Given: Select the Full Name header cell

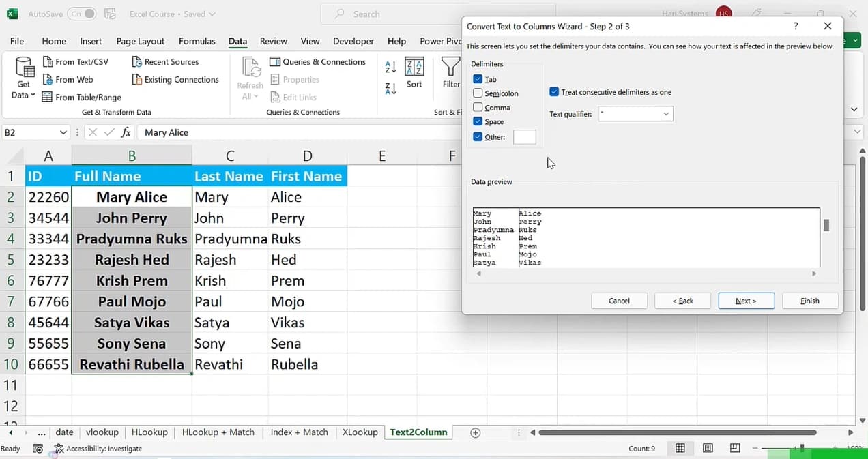Looking at the screenshot, I should [x=132, y=176].
